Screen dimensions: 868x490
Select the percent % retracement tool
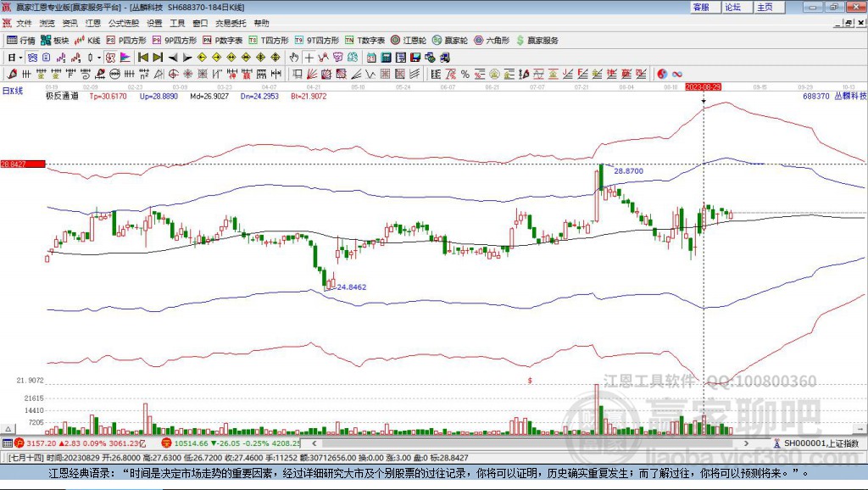[x=465, y=74]
